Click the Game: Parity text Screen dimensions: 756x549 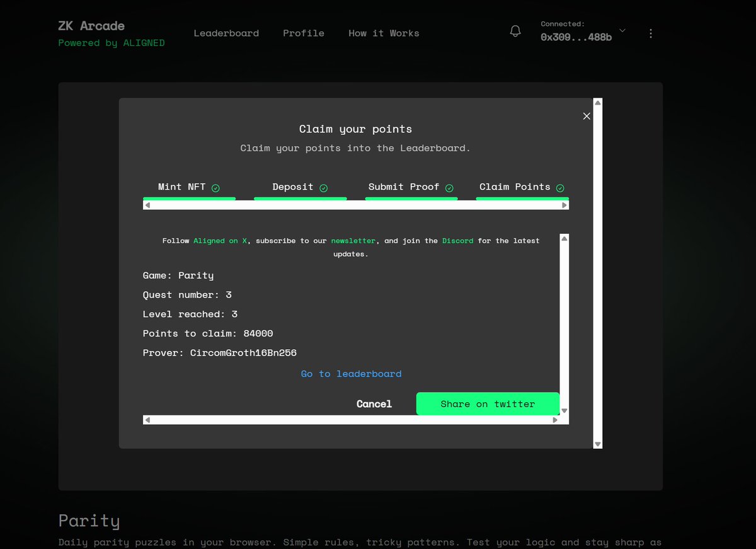[178, 275]
